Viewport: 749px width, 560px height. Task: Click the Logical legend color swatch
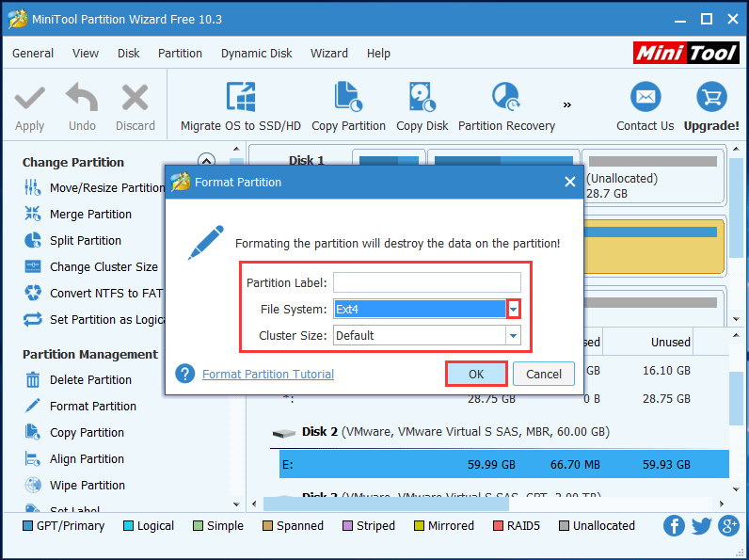point(128,526)
